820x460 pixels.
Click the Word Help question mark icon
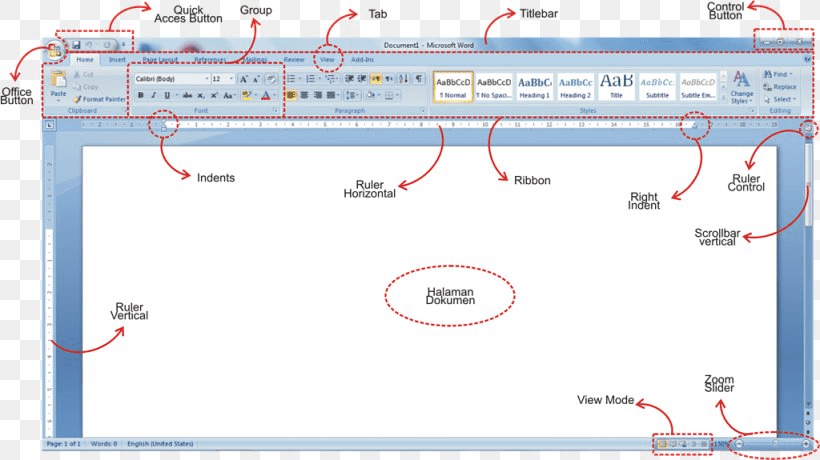[x=807, y=60]
